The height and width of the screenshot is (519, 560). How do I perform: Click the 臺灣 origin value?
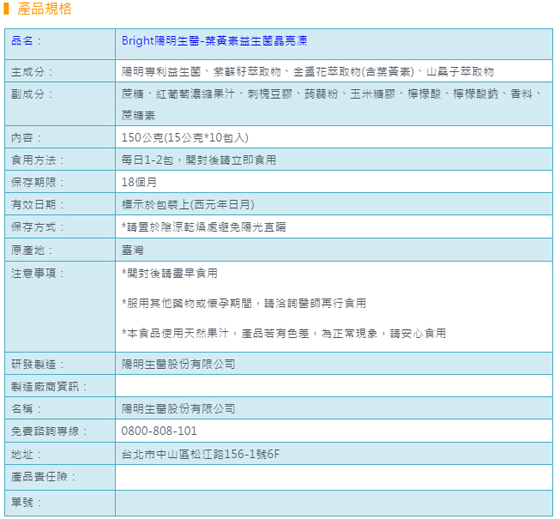click(132, 250)
